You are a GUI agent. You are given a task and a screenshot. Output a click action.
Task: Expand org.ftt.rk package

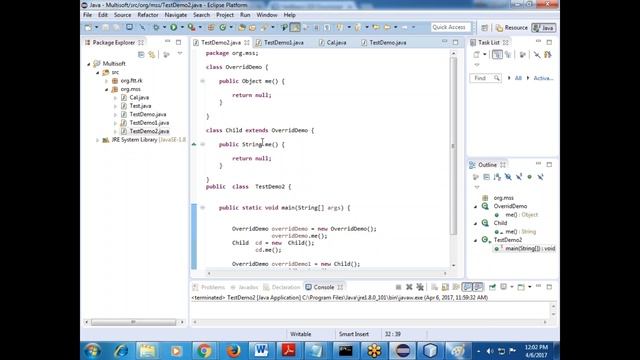coord(107,81)
